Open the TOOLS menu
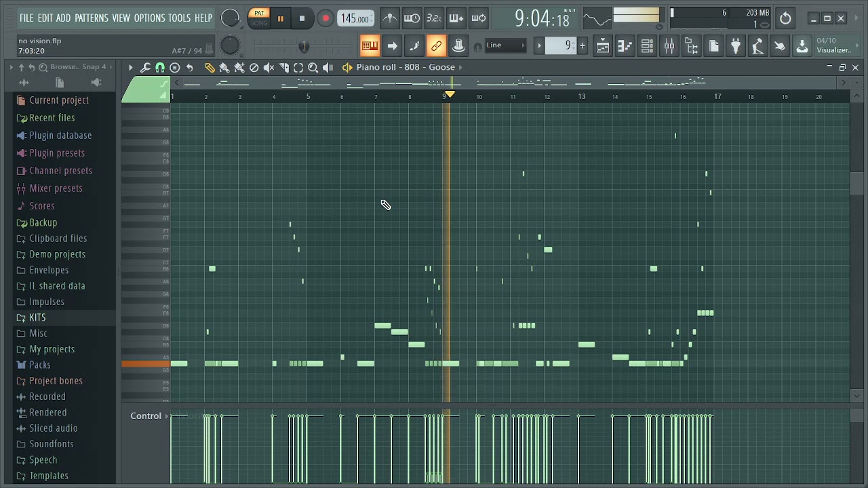Screen dimensions: 868x488 coord(180,18)
